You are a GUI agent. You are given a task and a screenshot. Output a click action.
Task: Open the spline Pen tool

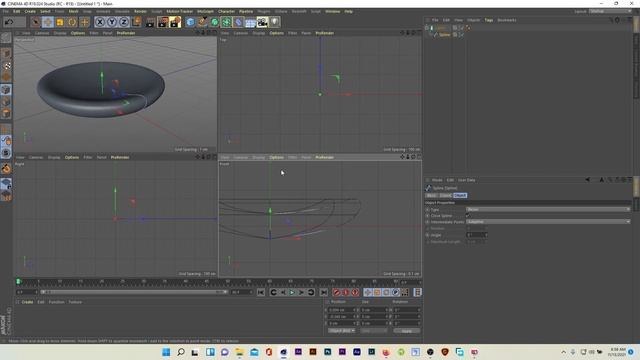pyautogui.click(x=202, y=22)
